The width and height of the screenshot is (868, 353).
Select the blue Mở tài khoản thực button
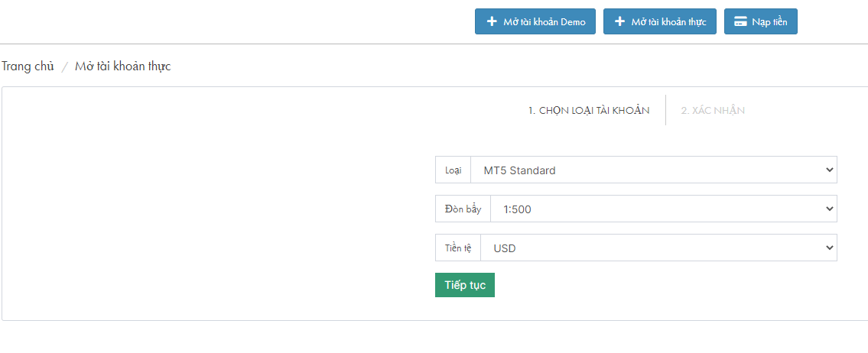660,21
